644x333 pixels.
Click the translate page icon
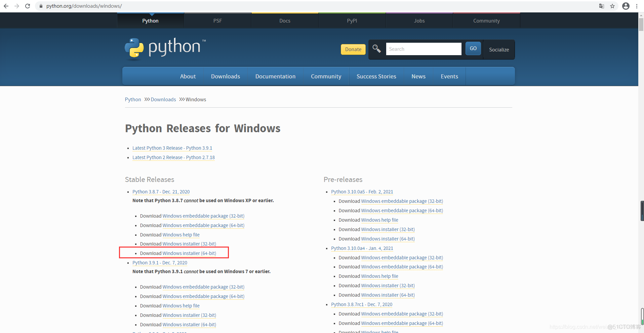click(602, 6)
